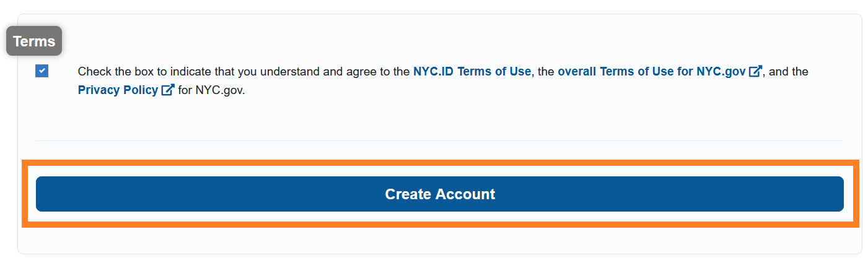The width and height of the screenshot is (868, 271).
Task: Follow the bold NYC.gov Terms of Use link
Action: pos(651,72)
